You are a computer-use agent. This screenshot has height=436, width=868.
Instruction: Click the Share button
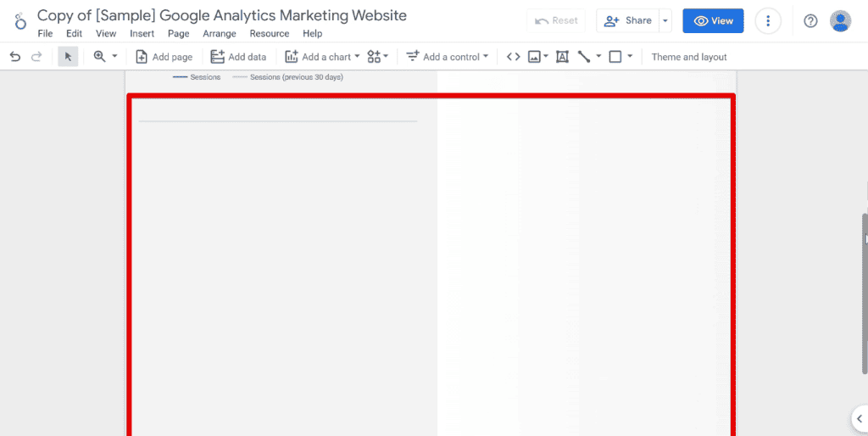click(628, 20)
